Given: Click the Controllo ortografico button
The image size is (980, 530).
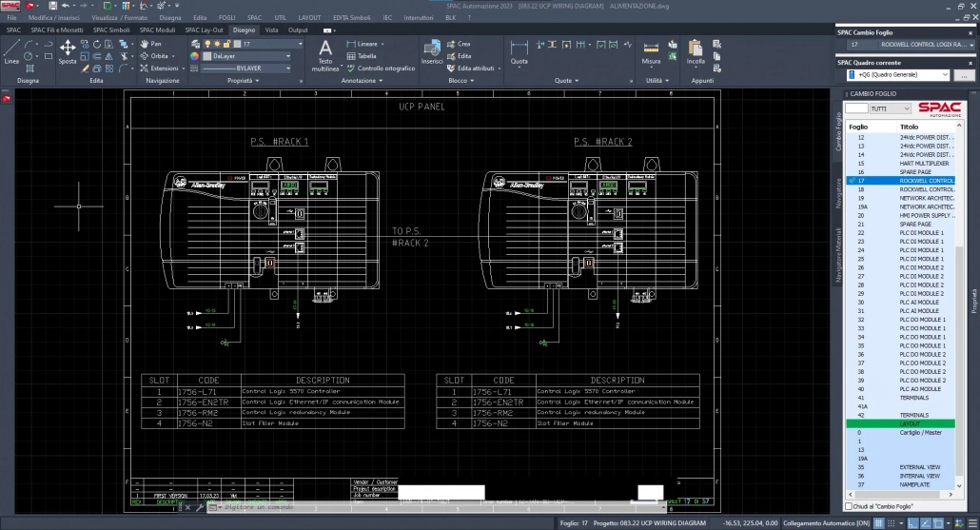Looking at the screenshot, I should pyautogui.click(x=385, y=69).
